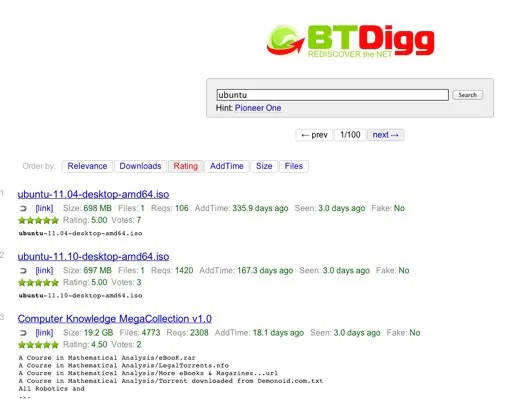This screenshot has width=525, height=399.
Task: Open the Pioneer One hint link
Action: 258,108
